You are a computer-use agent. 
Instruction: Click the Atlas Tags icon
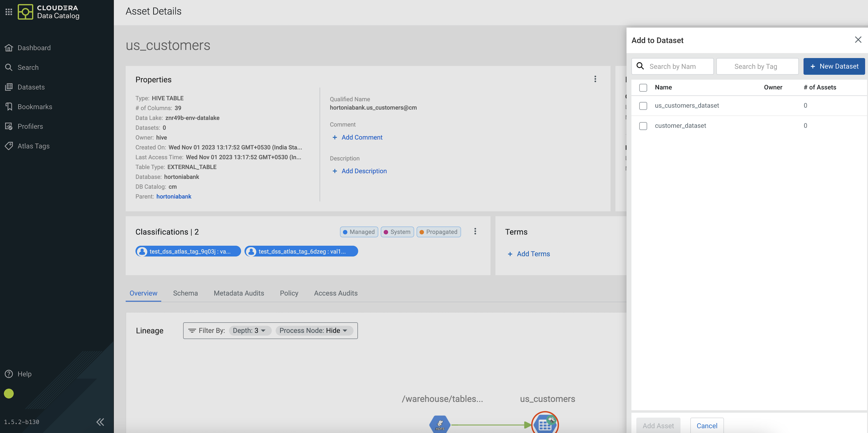pos(9,146)
